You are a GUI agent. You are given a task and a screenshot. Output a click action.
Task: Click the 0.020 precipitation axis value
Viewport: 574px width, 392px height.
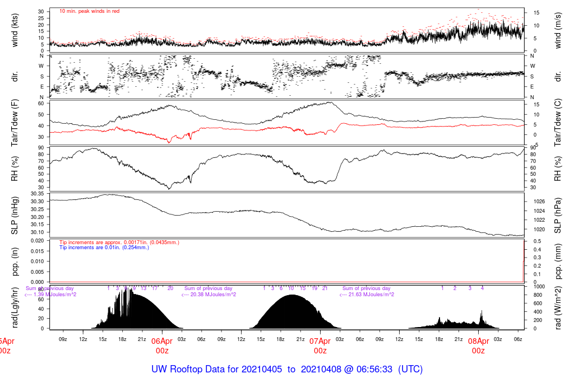37,241
